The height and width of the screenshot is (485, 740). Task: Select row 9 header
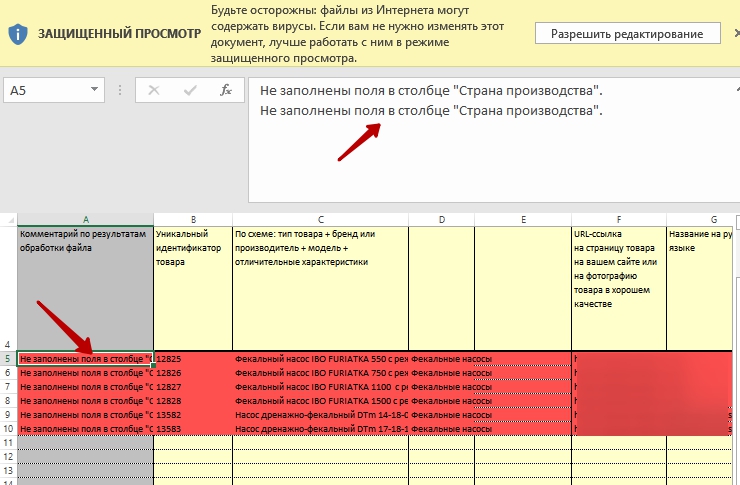pos(8,415)
